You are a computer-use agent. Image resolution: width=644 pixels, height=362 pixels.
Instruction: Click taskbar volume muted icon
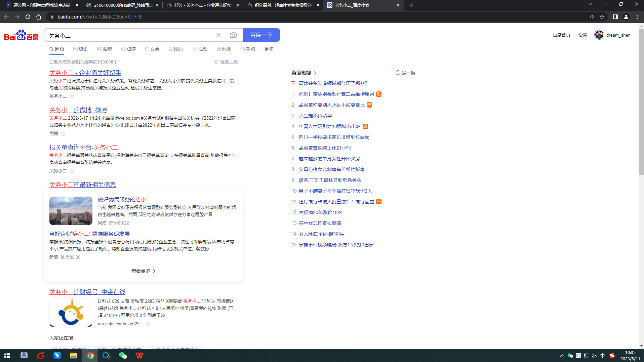594,356
